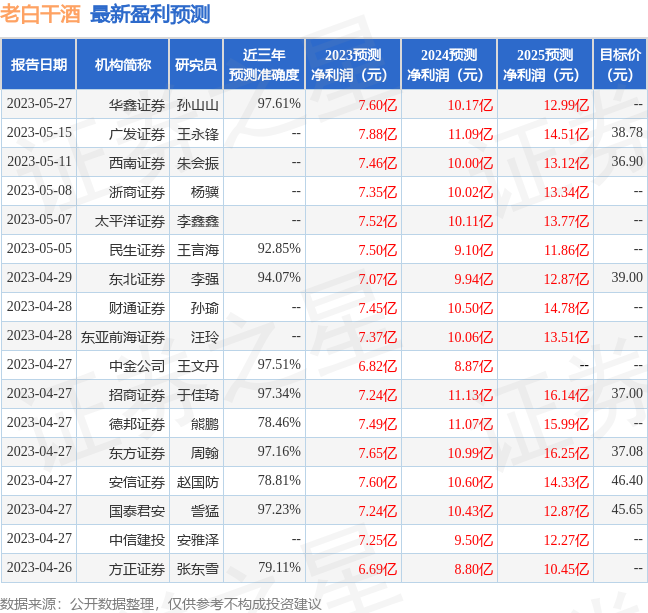This screenshot has width=648, height=613.
Task: Click the 6.82亿 profit value
Action: (x=377, y=366)
